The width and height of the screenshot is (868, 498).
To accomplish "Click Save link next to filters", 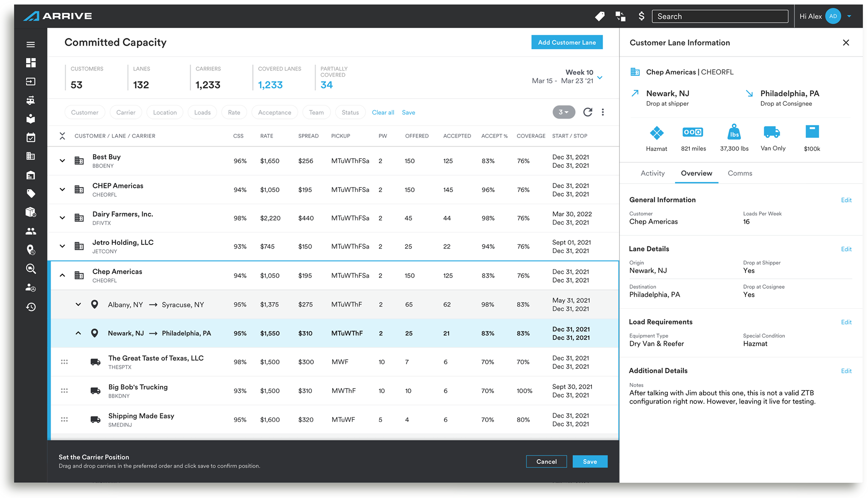I will pyautogui.click(x=408, y=113).
